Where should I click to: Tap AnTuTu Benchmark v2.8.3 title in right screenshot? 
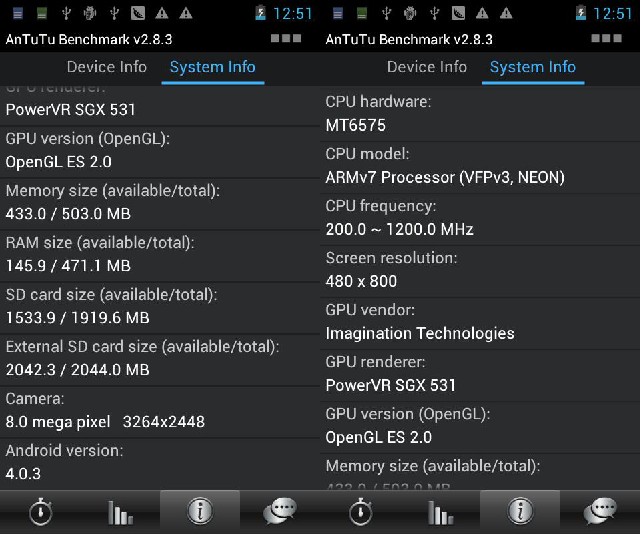coord(409,39)
